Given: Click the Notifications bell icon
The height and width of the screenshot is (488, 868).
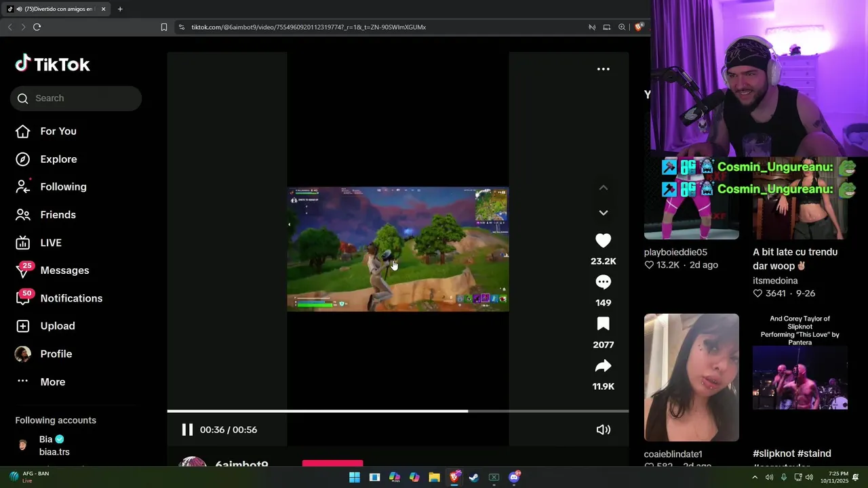Looking at the screenshot, I should pyautogui.click(x=23, y=298).
